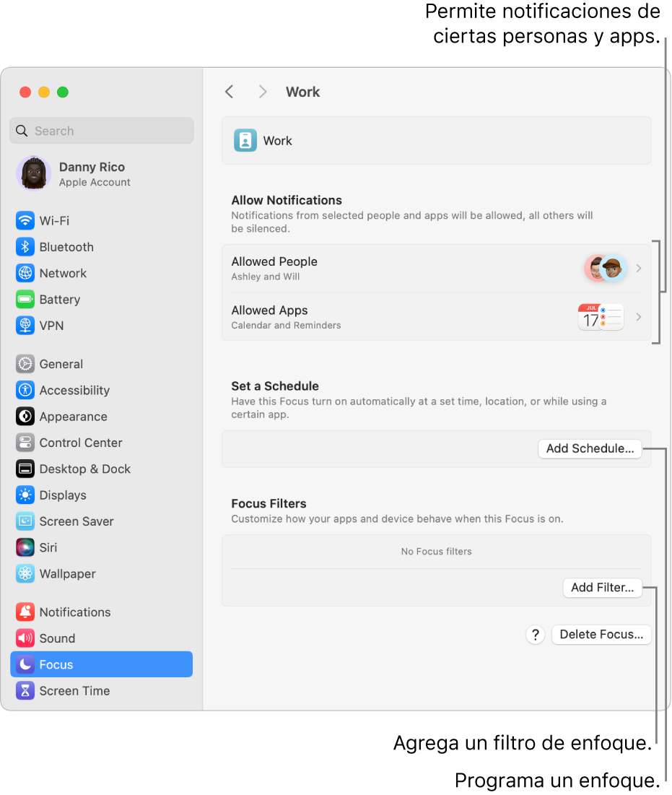This screenshot has width=672, height=795.
Task: Choose General sidebar item
Action: click(61, 364)
